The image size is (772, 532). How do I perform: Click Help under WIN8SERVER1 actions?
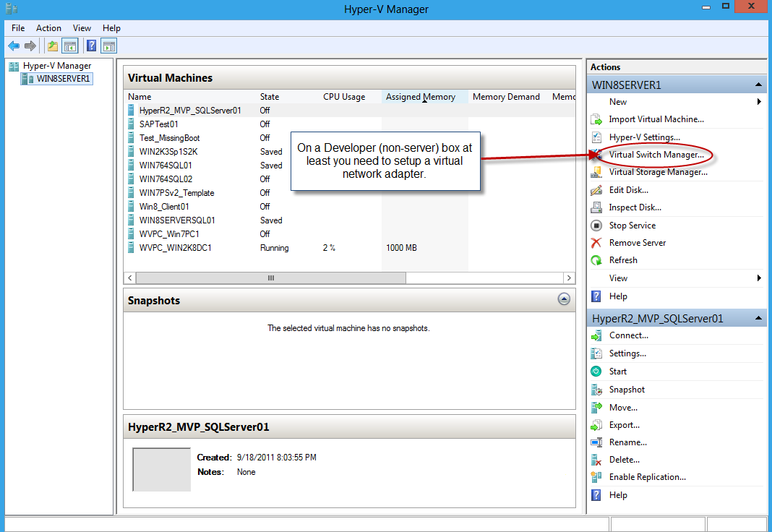tap(618, 296)
